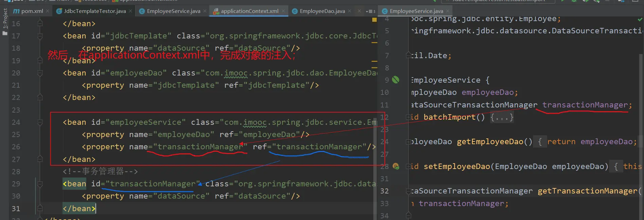Close the right-pane EmployeeService.java tab
Image resolution: width=644 pixels, height=220 pixels.
click(x=448, y=11)
